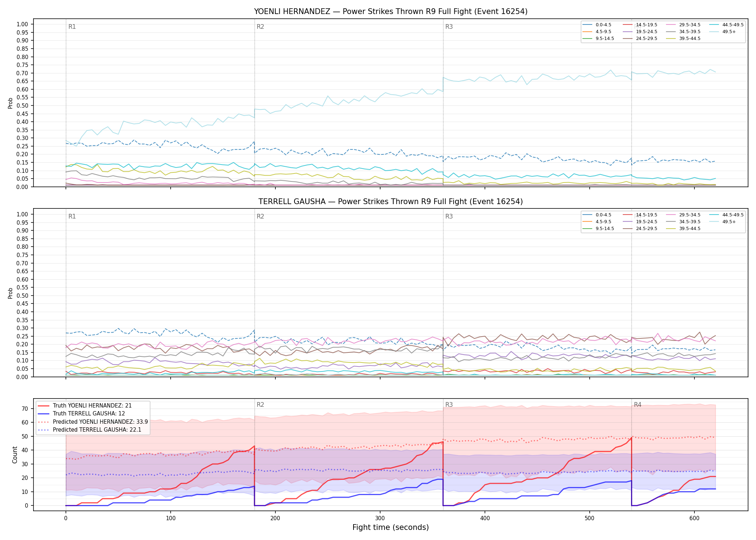Click the '300' x-axis tick label
Viewport: 756px width, 540px height.
380,518
